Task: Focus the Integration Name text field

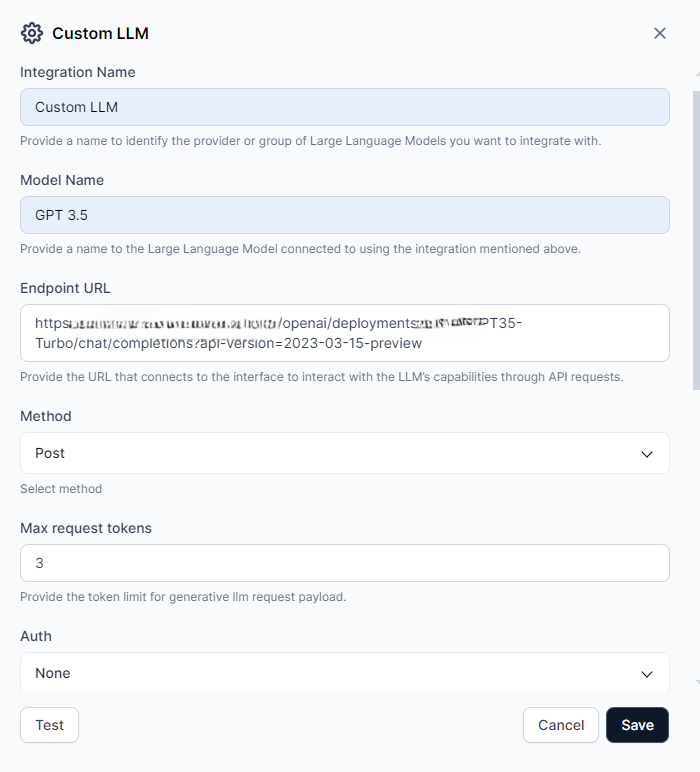Action: [345, 107]
